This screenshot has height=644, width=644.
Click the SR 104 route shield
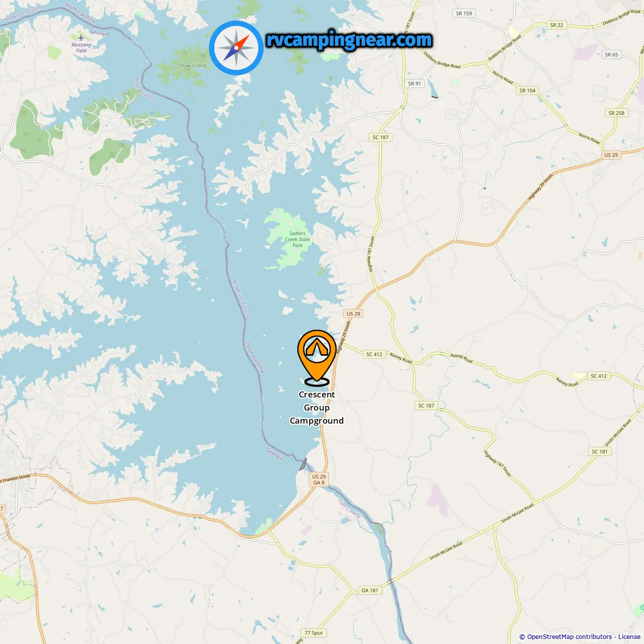(x=527, y=91)
